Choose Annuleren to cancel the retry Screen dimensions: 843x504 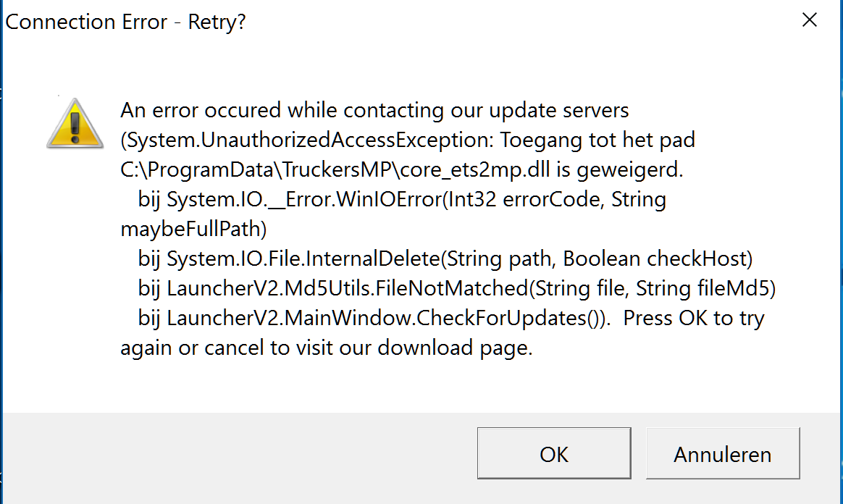(x=723, y=453)
